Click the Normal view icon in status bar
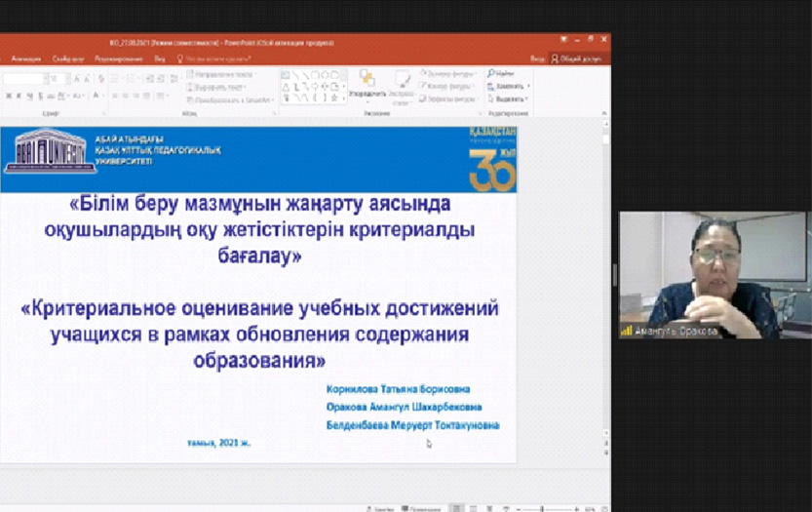This screenshot has height=512, width=812. 457,508
